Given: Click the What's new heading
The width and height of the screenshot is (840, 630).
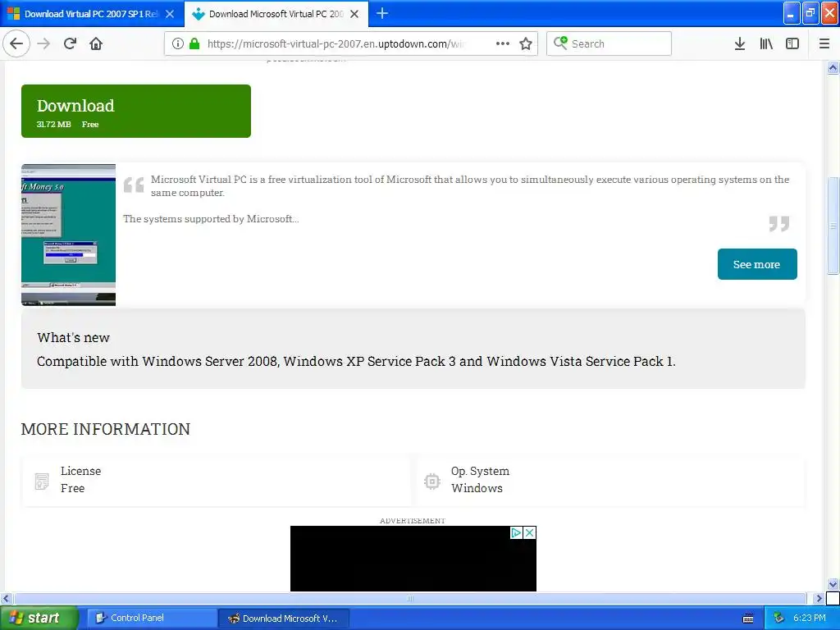Looking at the screenshot, I should tap(73, 337).
